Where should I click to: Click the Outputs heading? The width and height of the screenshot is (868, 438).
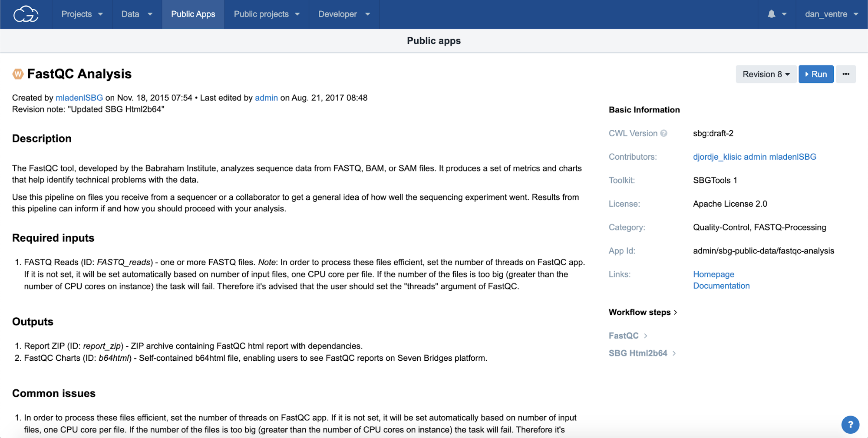click(33, 322)
